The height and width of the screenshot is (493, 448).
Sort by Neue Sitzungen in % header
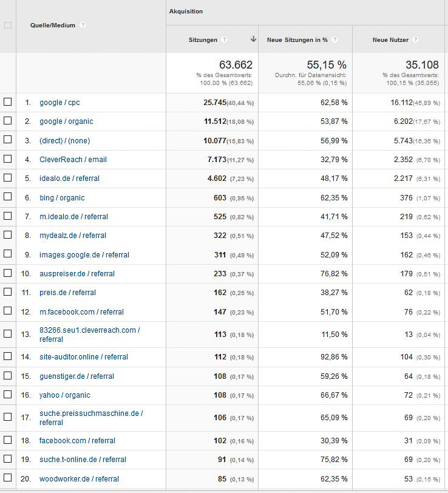(x=297, y=40)
